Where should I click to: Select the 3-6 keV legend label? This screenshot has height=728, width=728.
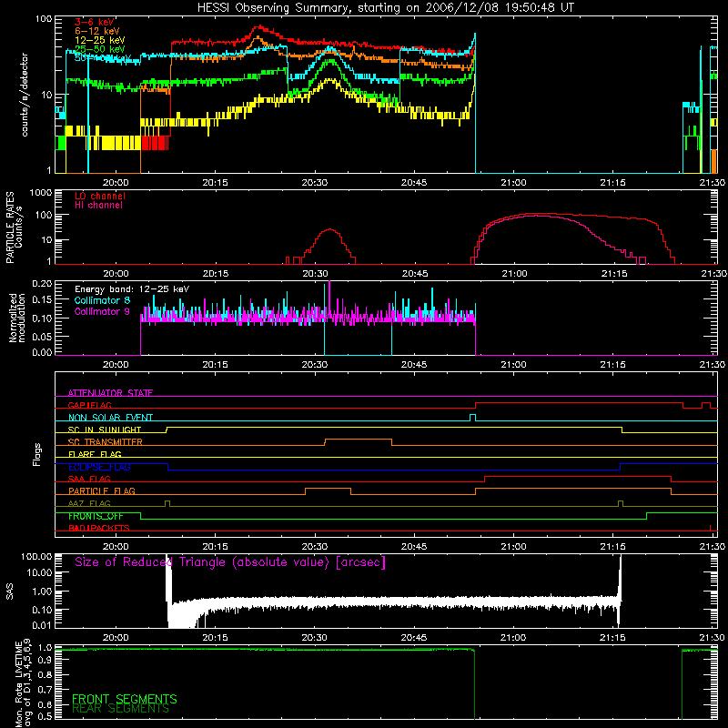(95, 22)
